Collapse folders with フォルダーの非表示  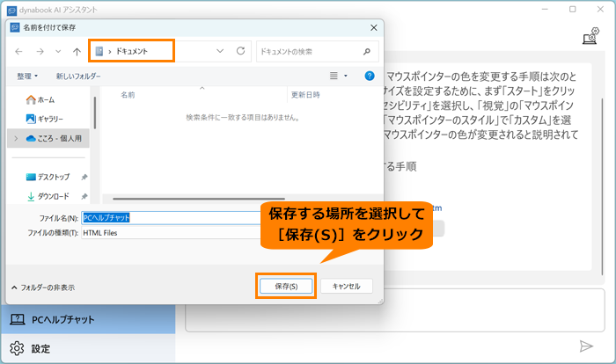pos(43,288)
